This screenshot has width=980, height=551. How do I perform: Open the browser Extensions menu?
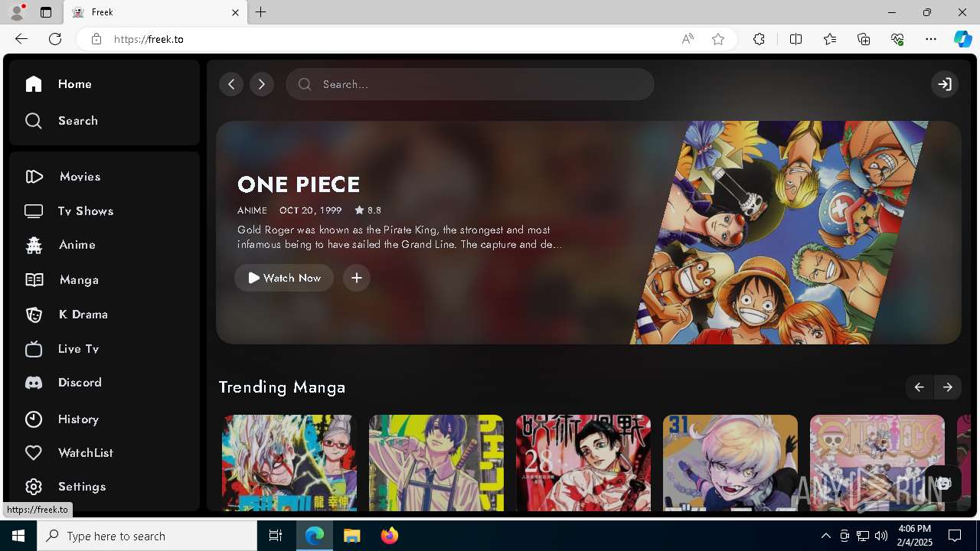pyautogui.click(x=759, y=39)
